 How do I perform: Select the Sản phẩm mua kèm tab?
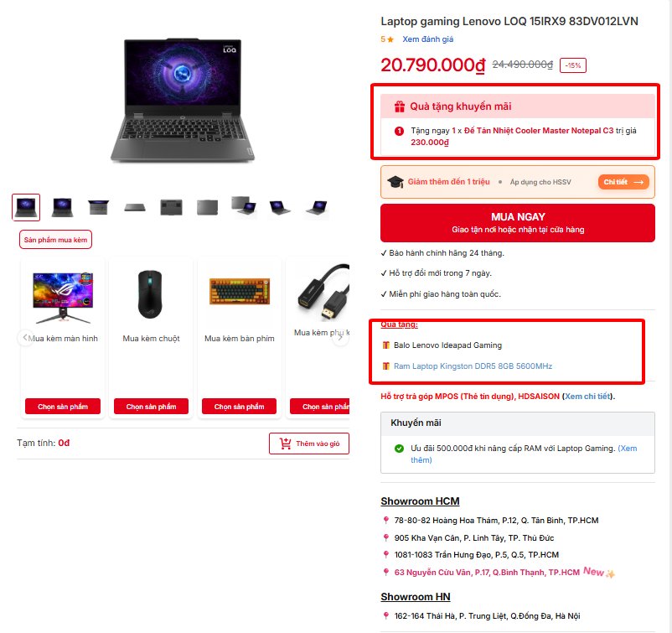(x=55, y=239)
